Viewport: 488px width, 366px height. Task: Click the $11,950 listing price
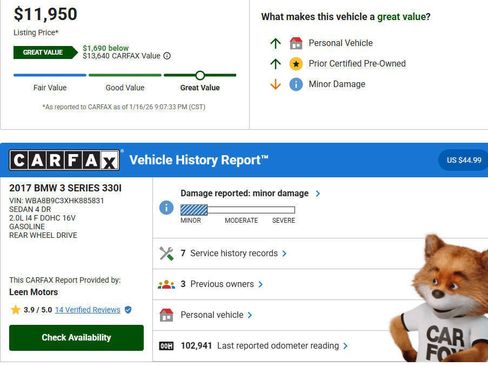pyautogui.click(x=45, y=14)
